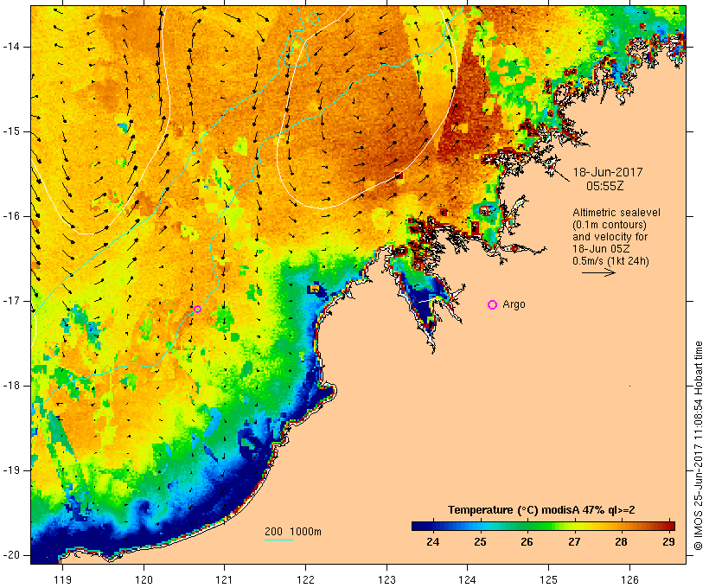Click the Argo float marker on the map

click(x=198, y=309)
